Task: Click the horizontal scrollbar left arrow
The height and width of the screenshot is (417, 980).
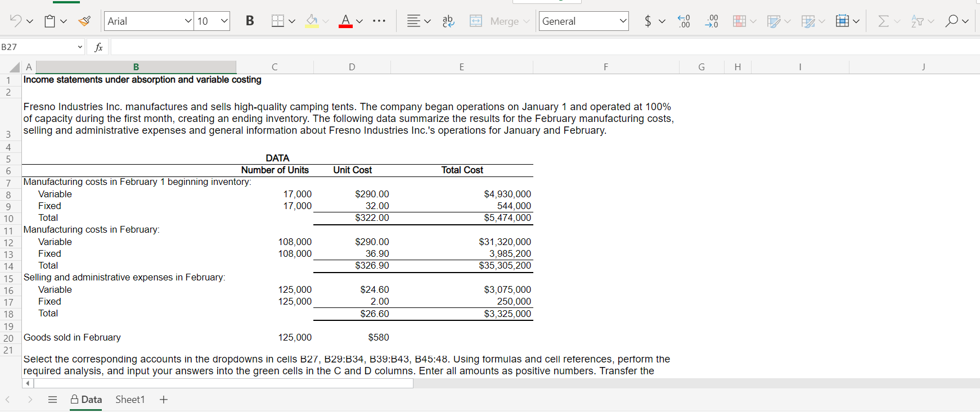Action: [28, 383]
